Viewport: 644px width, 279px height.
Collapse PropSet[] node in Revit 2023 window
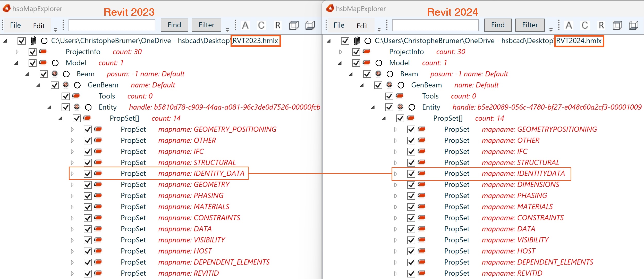(x=61, y=118)
